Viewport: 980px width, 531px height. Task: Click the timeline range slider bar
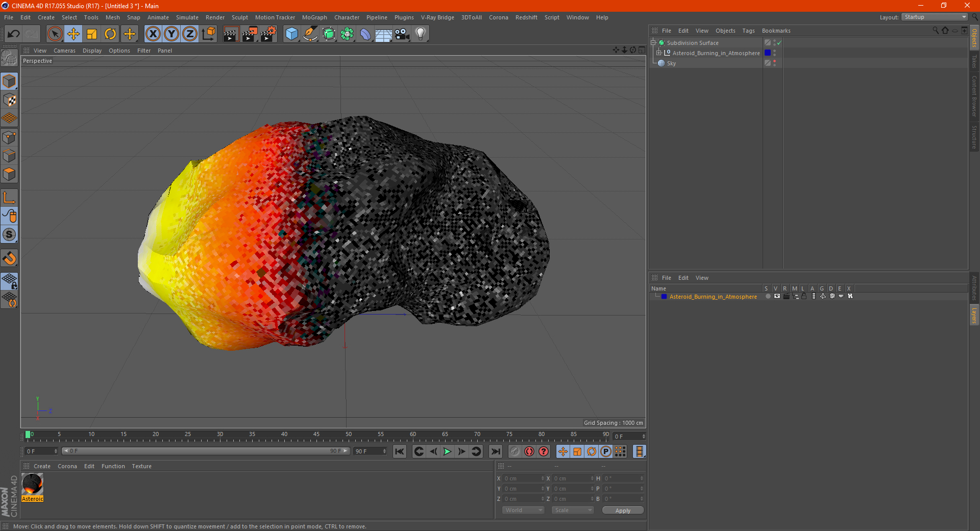[x=206, y=451]
